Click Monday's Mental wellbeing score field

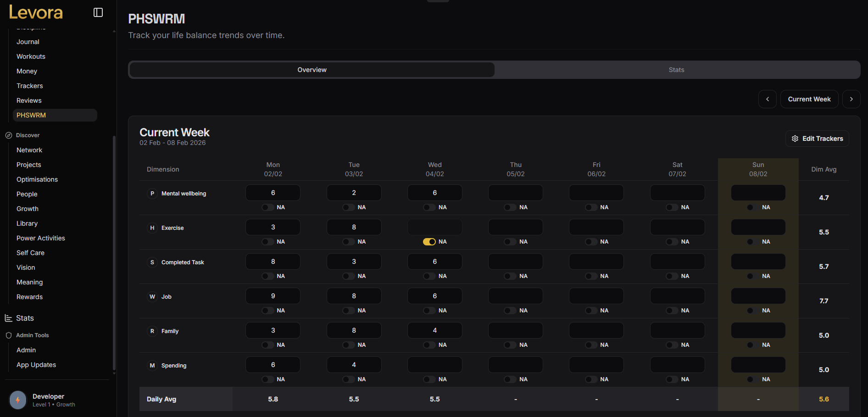pos(273,193)
